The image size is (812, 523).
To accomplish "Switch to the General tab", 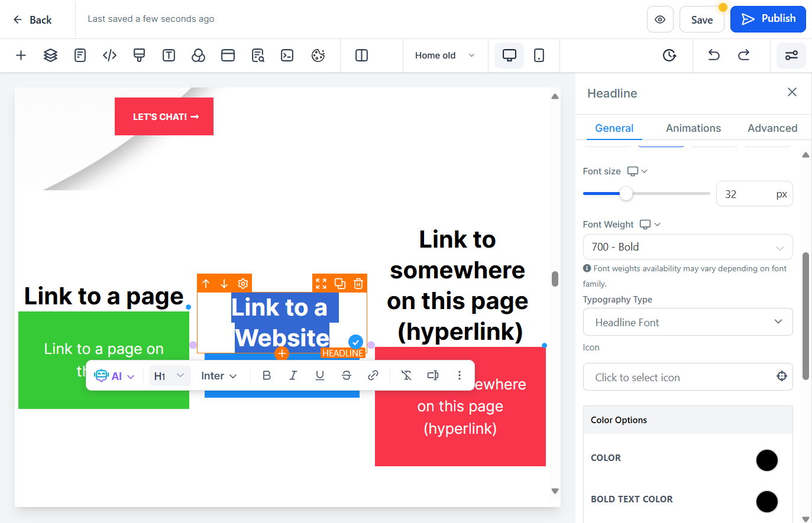I will pyautogui.click(x=614, y=128).
